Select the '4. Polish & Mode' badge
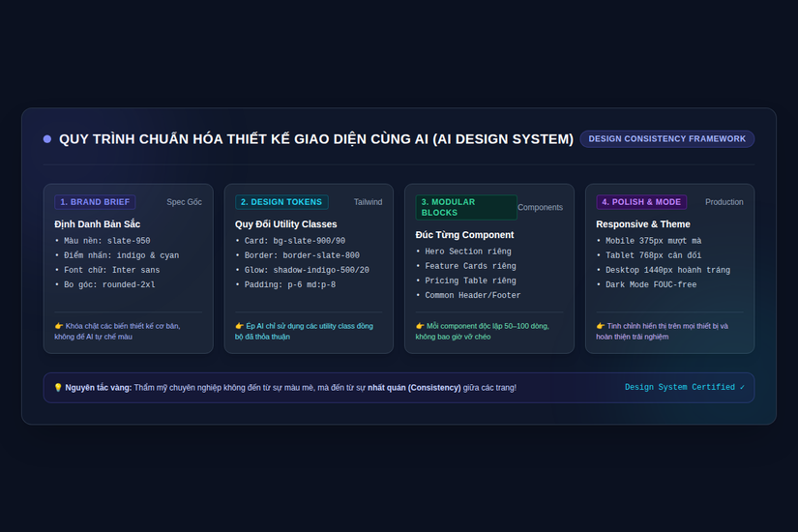 point(641,202)
